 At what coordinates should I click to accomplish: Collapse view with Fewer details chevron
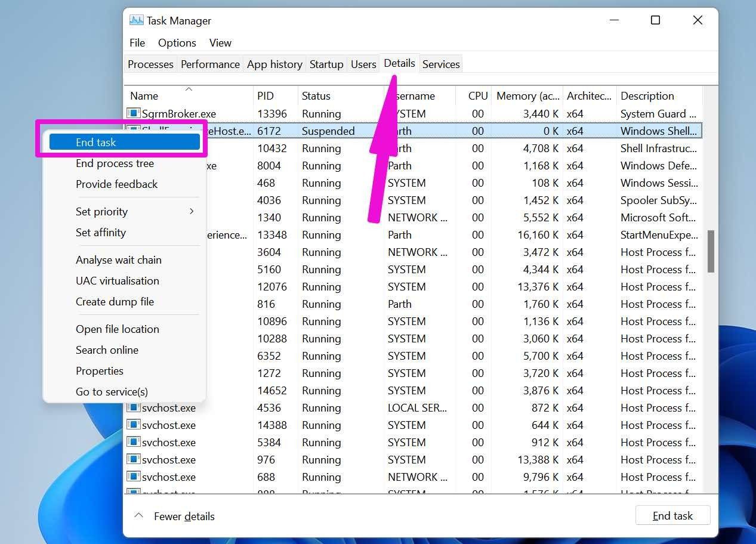(138, 516)
